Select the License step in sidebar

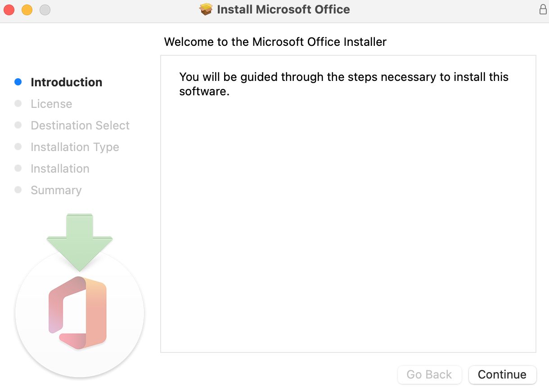click(x=51, y=104)
